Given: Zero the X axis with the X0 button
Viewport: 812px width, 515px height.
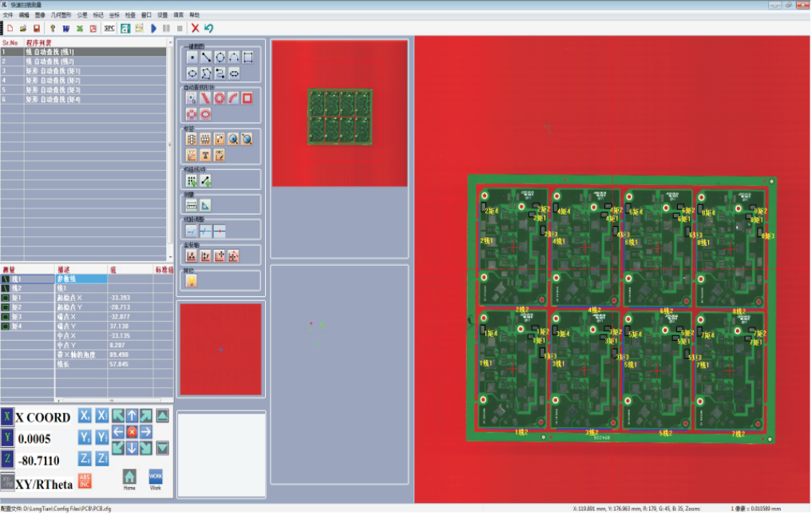Looking at the screenshot, I should 85,415.
